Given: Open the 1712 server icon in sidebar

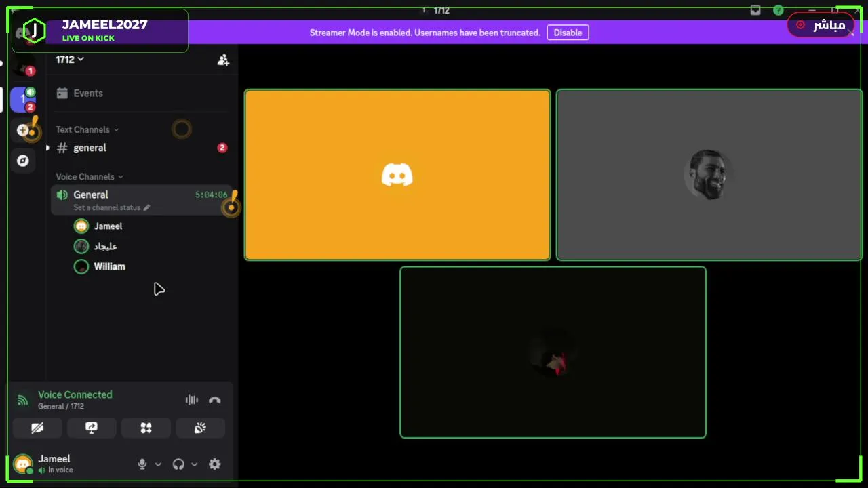Looking at the screenshot, I should point(23,100).
